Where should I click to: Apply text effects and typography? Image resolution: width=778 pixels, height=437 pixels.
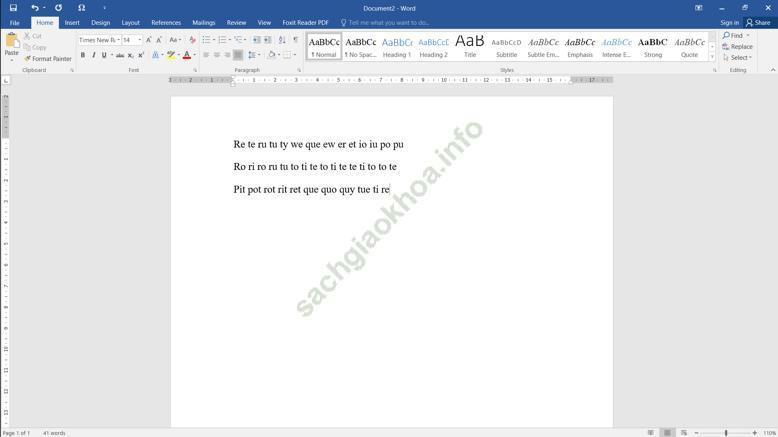click(155, 55)
